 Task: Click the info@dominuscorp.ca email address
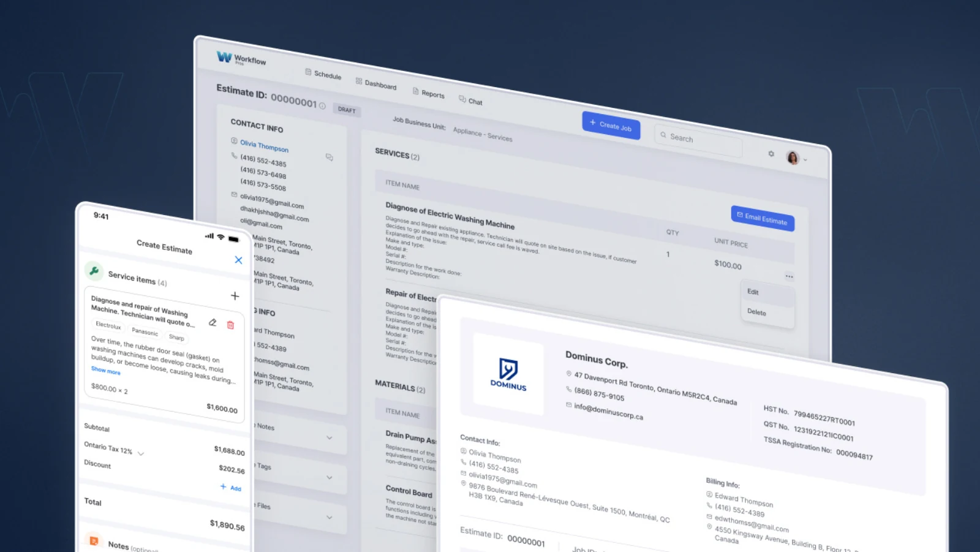tap(608, 411)
